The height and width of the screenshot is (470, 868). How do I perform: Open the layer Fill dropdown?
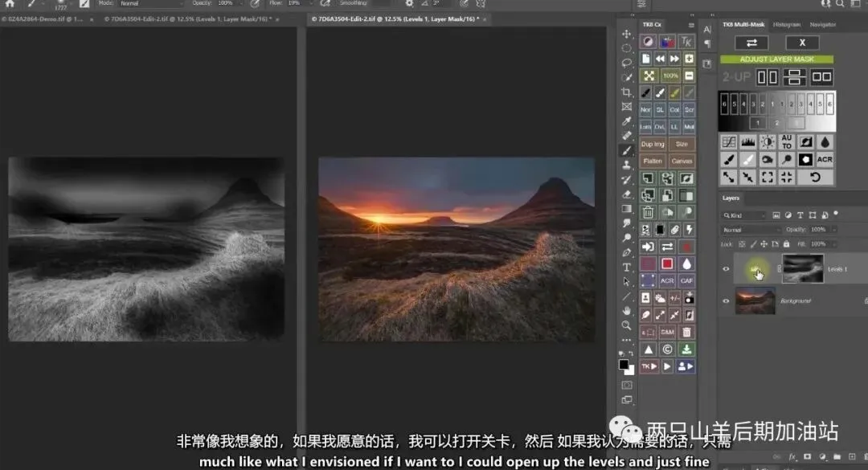(x=834, y=244)
